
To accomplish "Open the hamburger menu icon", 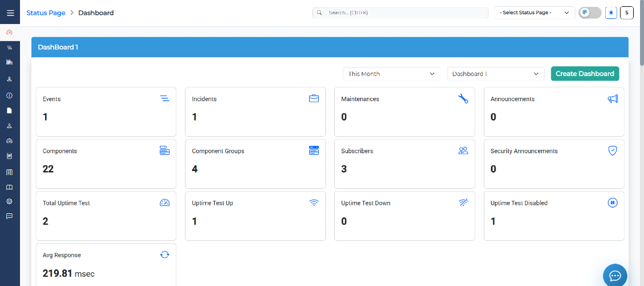I will (x=10, y=13).
